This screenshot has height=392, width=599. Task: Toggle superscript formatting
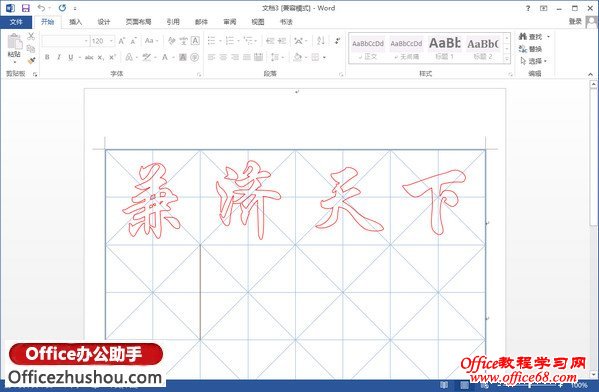tap(112, 57)
